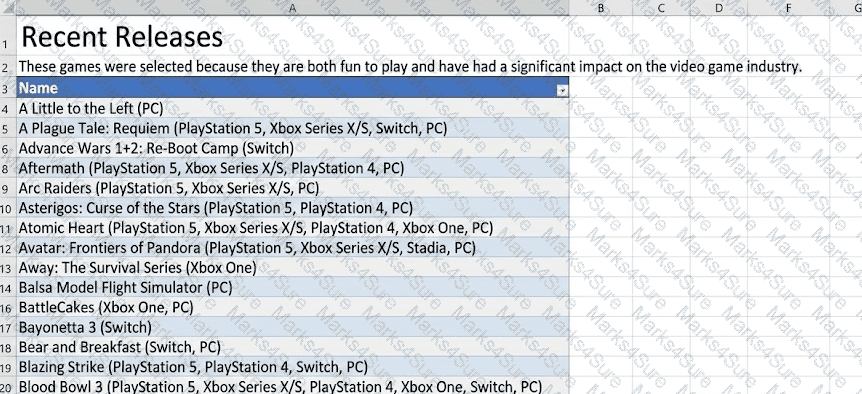
Task: Select the 'Atomic Heart' cell
Action: point(292,227)
